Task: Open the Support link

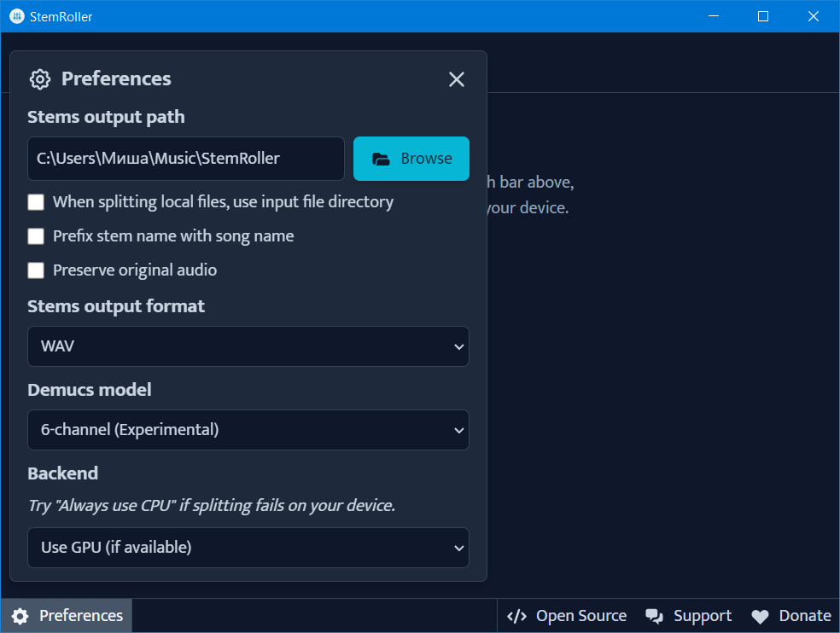Action: click(x=688, y=616)
